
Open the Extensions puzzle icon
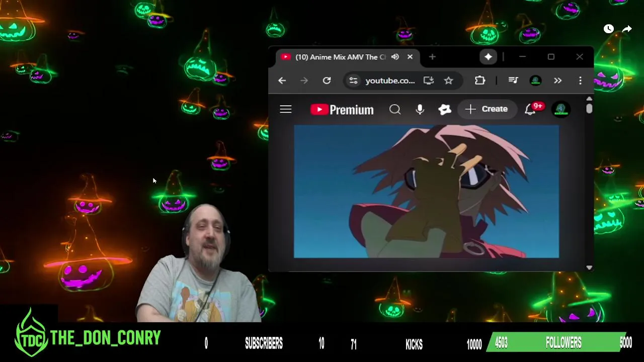click(480, 80)
